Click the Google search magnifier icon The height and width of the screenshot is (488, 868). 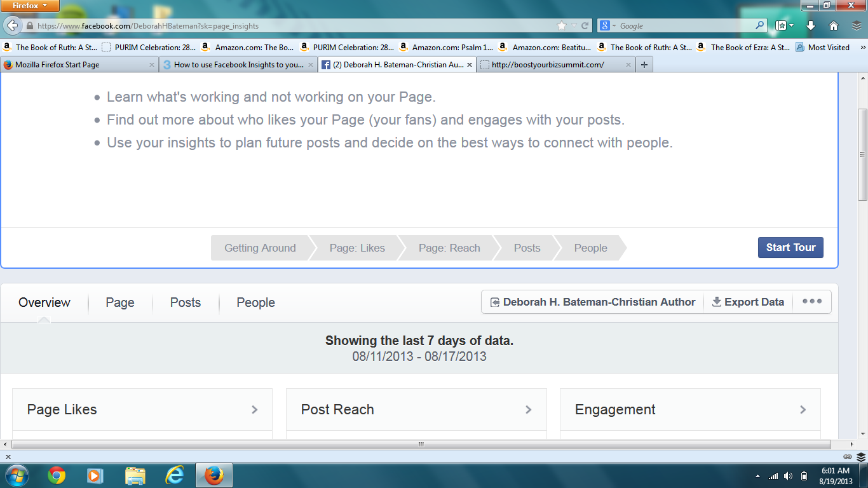[x=760, y=26]
